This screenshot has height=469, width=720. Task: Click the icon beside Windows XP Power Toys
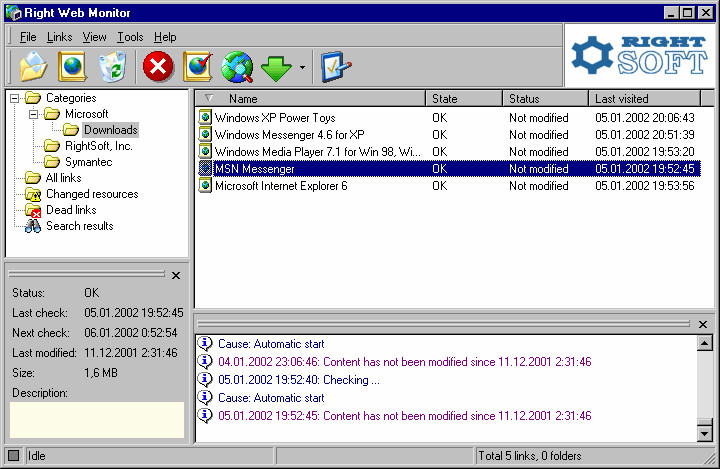(x=205, y=118)
